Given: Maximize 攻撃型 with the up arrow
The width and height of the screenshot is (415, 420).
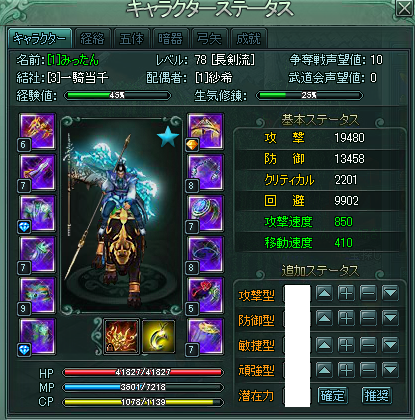Looking at the screenshot, I should point(324,293).
